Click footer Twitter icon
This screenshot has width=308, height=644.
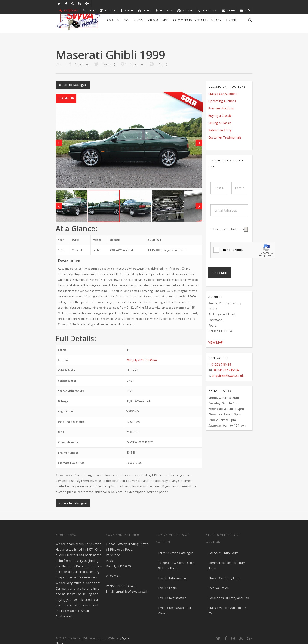[218, 638]
